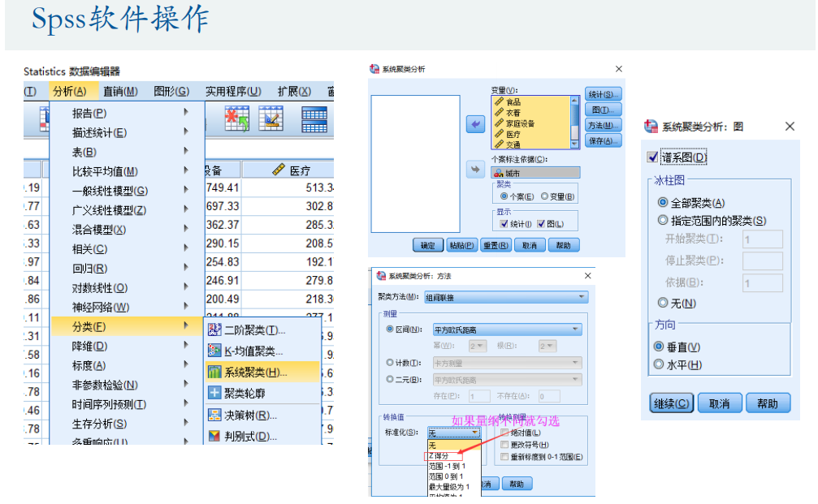Open the 图形(G) menu
The width and height of the screenshot is (818, 504).
point(171,91)
